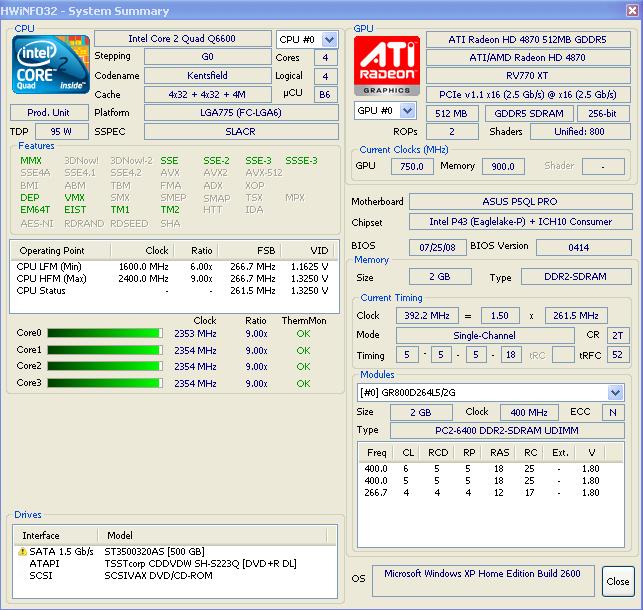Image resolution: width=643 pixels, height=610 pixels.
Task: Click the GPU clock 750.0 field
Action: click(412, 166)
